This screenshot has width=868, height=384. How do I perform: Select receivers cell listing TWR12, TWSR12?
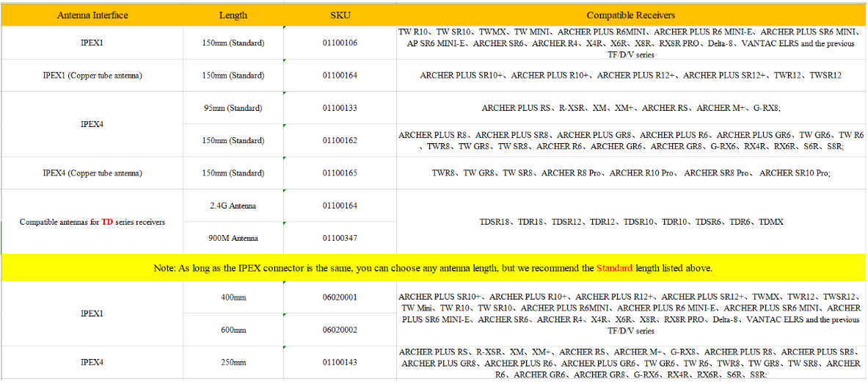tap(632, 75)
